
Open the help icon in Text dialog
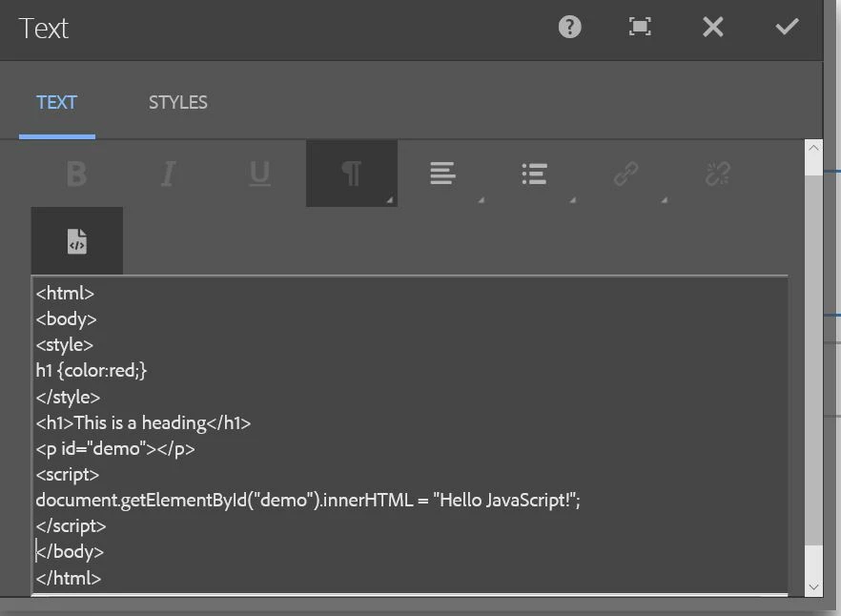[569, 27]
